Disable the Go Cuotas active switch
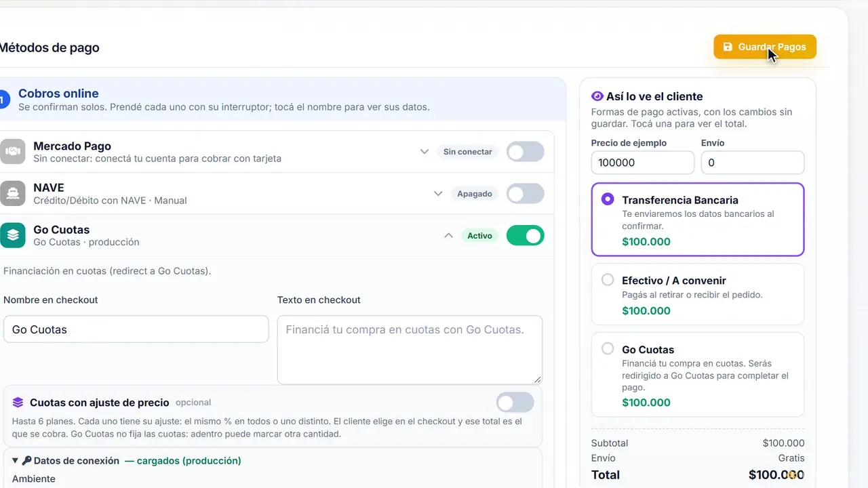This screenshot has height=488, width=868. point(525,235)
